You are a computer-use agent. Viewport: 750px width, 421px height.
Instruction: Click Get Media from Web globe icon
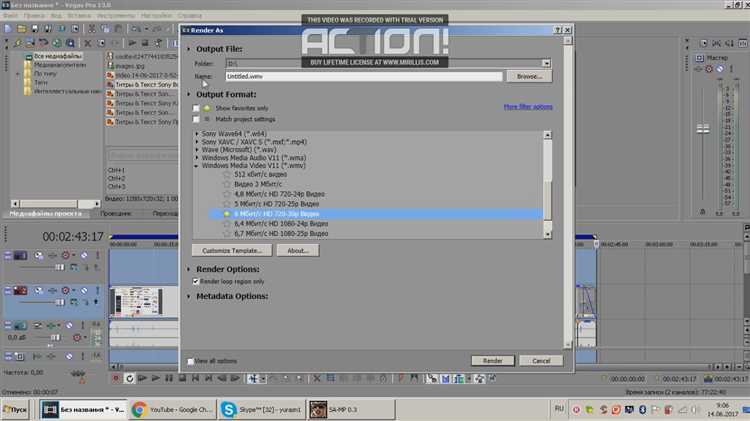tap(57, 43)
